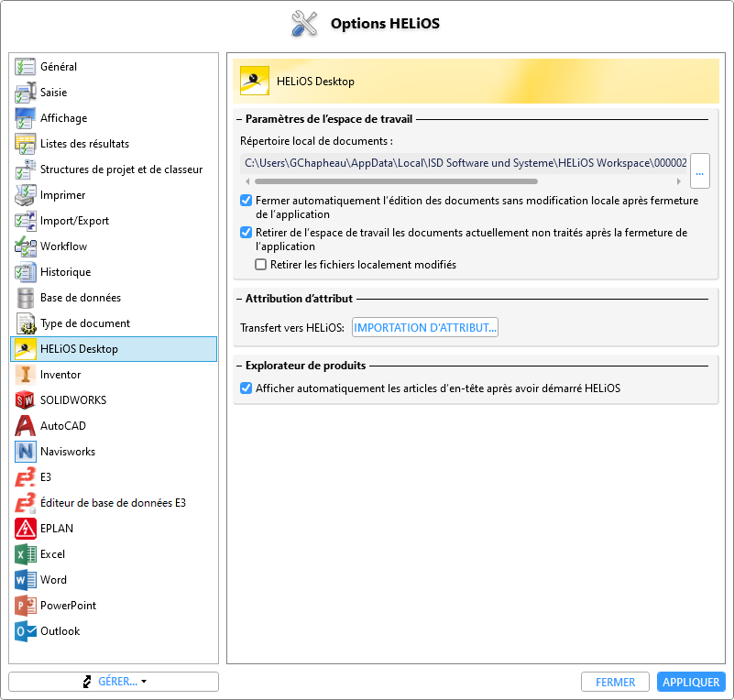
Task: Click the path scrollbar left arrow
Action: point(247,181)
